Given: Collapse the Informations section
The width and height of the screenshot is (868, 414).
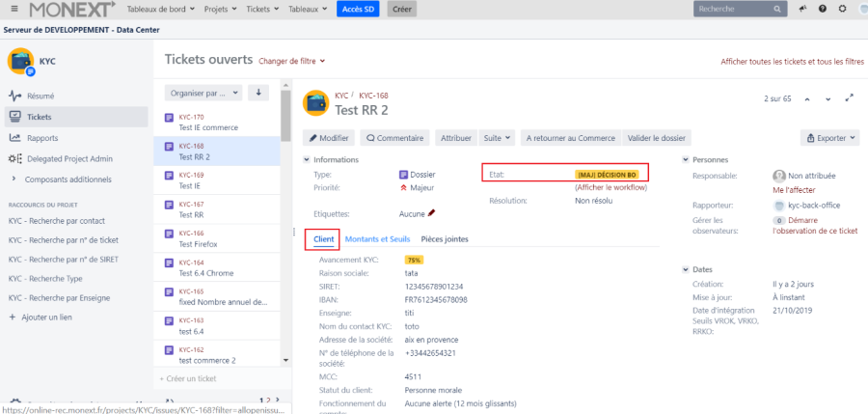Looking at the screenshot, I should pos(308,159).
